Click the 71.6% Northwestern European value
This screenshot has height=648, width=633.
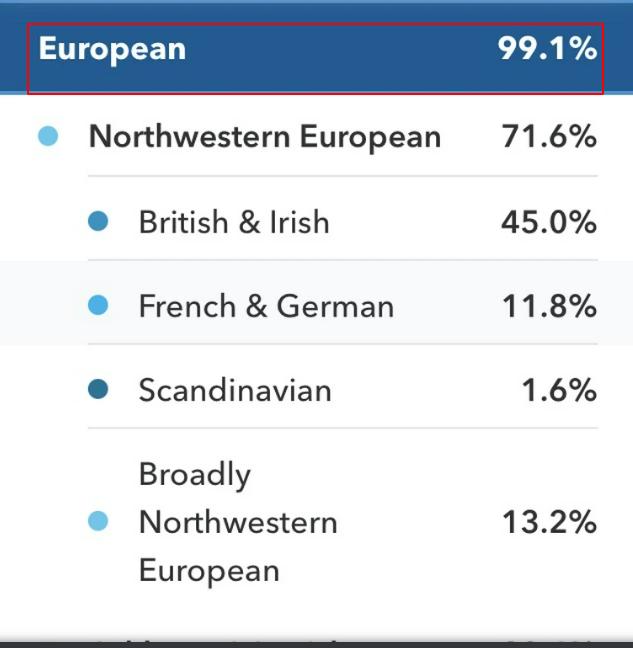(549, 136)
